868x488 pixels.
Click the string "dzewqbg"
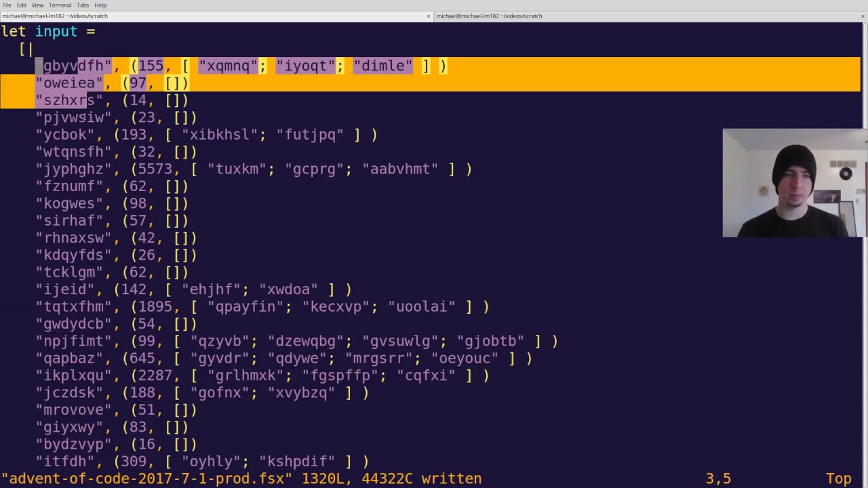pyautogui.click(x=306, y=341)
